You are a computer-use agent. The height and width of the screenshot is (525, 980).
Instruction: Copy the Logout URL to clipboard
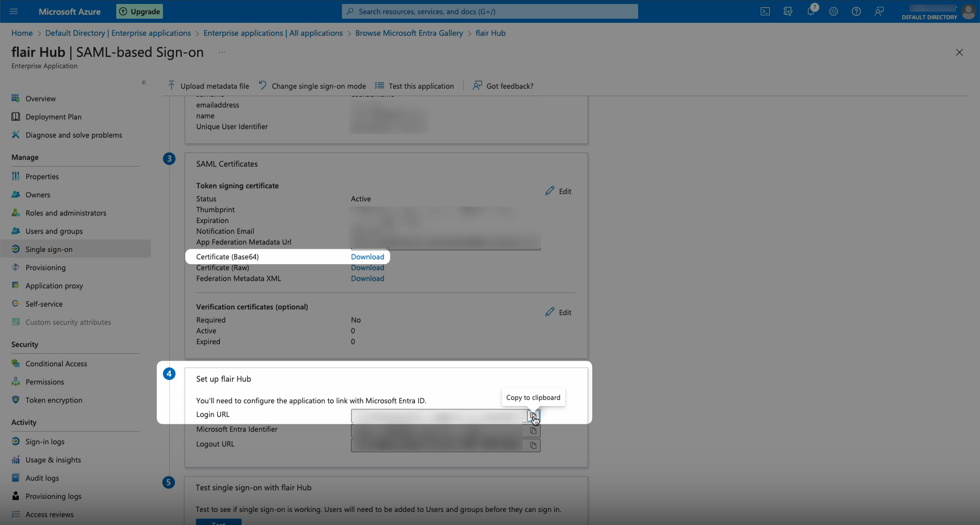click(x=533, y=445)
